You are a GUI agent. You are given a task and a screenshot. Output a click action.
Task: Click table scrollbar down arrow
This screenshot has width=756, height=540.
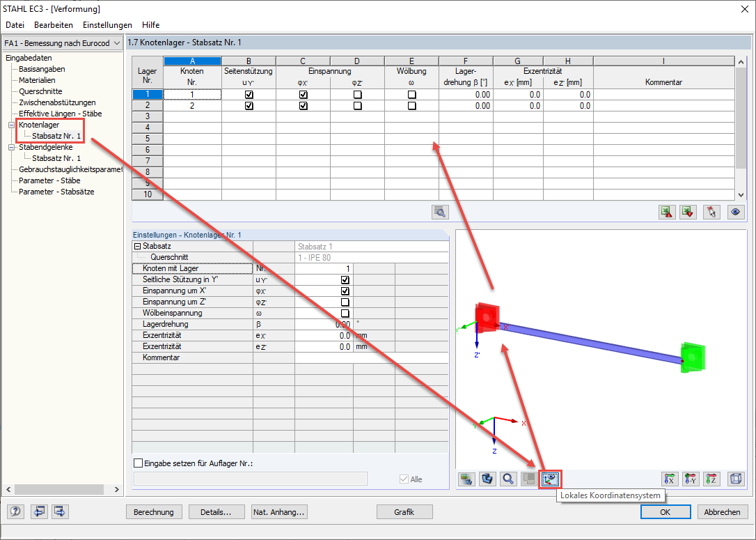tap(741, 195)
